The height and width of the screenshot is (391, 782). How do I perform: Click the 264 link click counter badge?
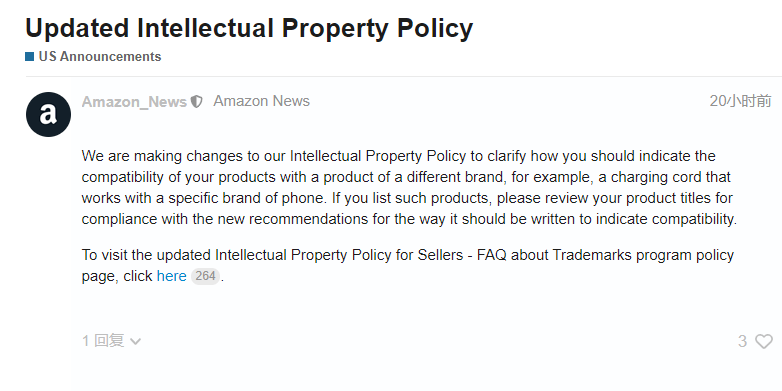click(205, 276)
